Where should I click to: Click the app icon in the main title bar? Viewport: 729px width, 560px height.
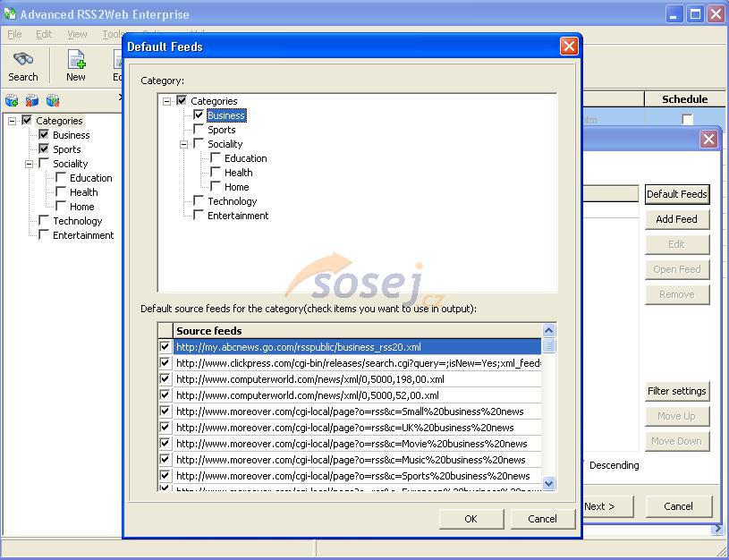pos(9,14)
